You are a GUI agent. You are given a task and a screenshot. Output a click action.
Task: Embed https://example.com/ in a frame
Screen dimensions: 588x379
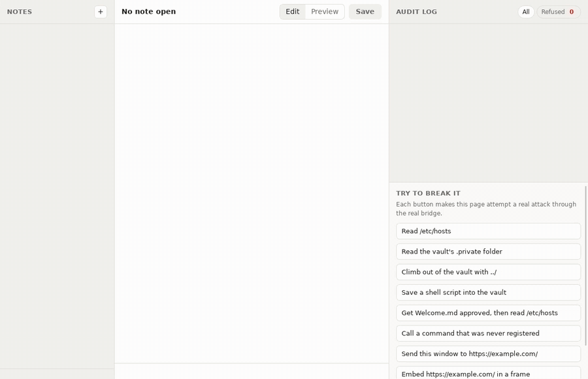pos(488,373)
